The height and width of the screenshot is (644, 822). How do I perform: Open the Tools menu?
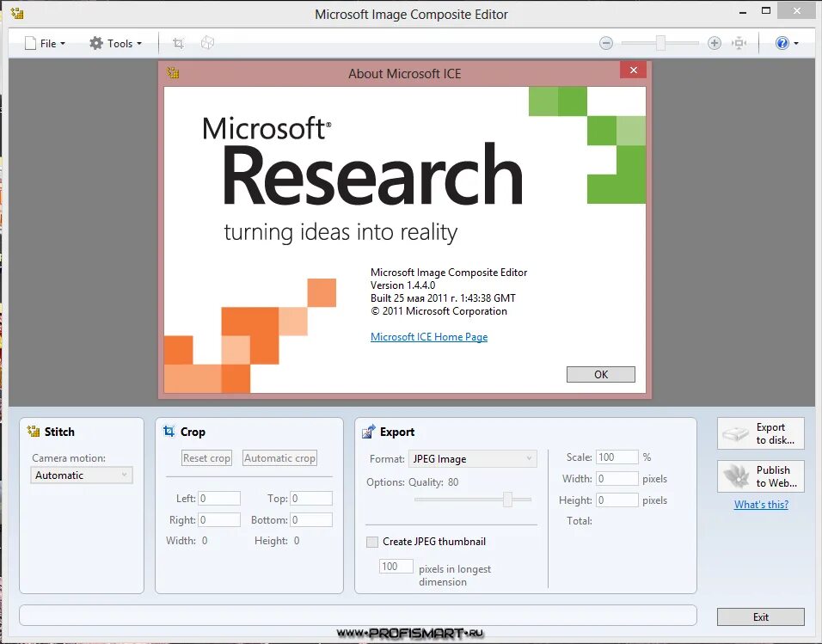[115, 44]
